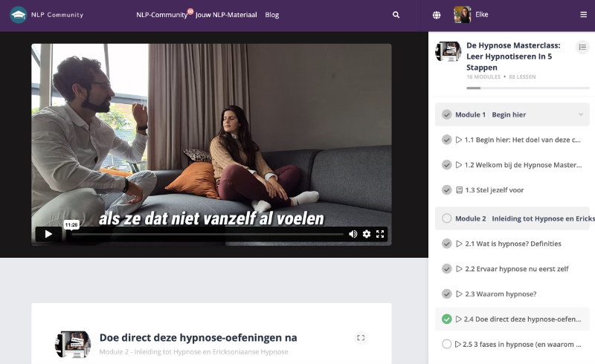Open the Hypnose Masterclass course title
Screen dimensions: 595x364
[x=513, y=56]
